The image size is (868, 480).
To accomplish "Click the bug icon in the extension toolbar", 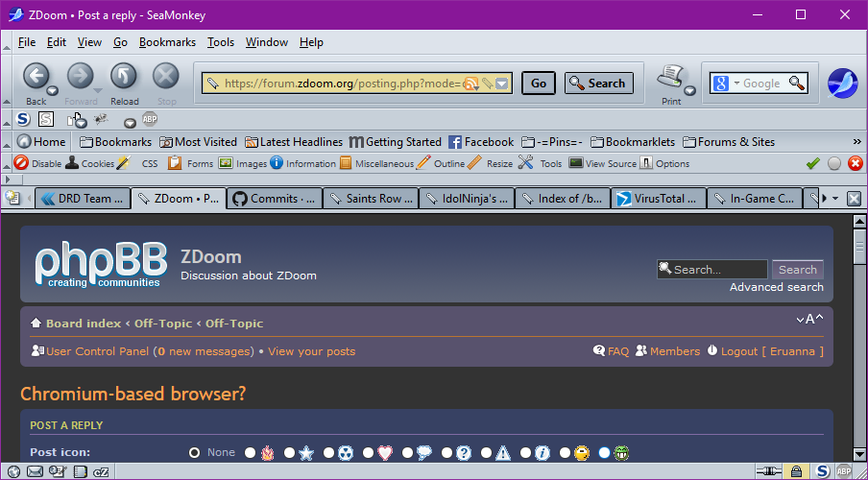I will pyautogui.click(x=101, y=118).
